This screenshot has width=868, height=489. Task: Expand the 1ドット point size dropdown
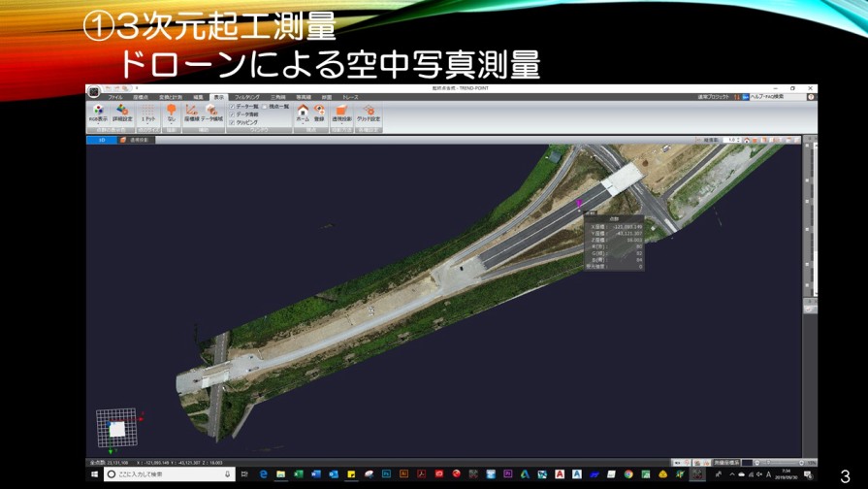click(148, 114)
